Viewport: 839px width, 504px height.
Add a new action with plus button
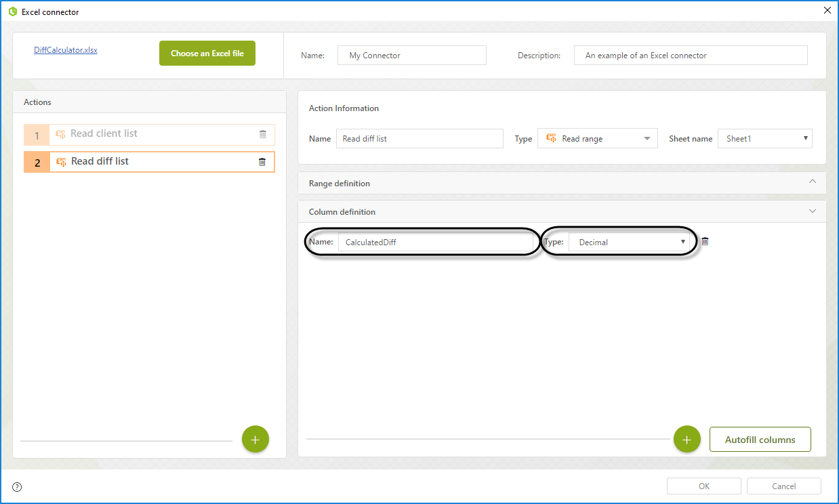click(255, 440)
